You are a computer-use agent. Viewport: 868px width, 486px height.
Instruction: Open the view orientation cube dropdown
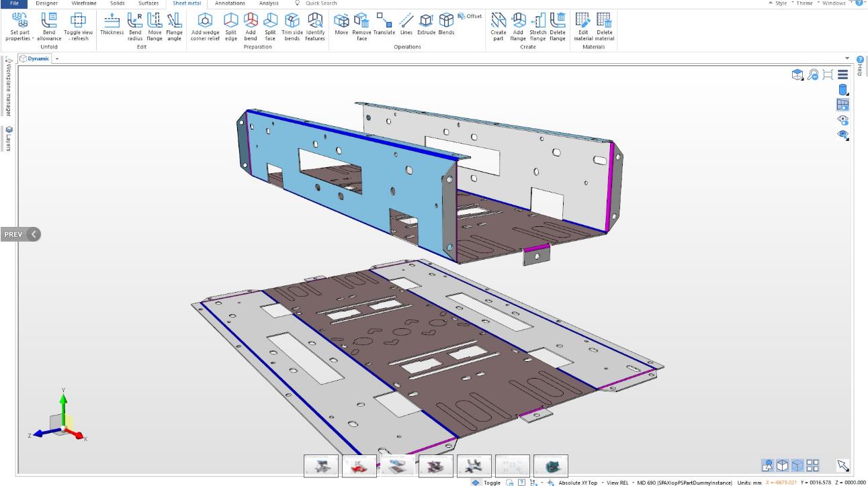coord(798,75)
